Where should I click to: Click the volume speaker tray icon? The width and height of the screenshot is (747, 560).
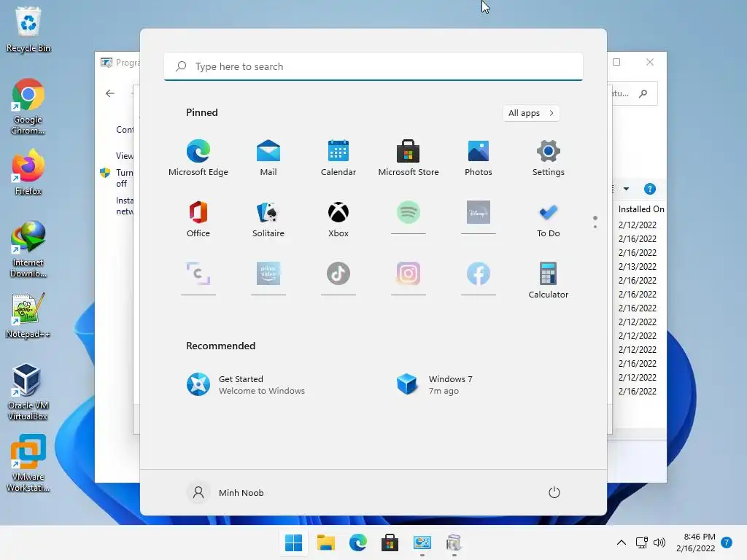click(659, 542)
